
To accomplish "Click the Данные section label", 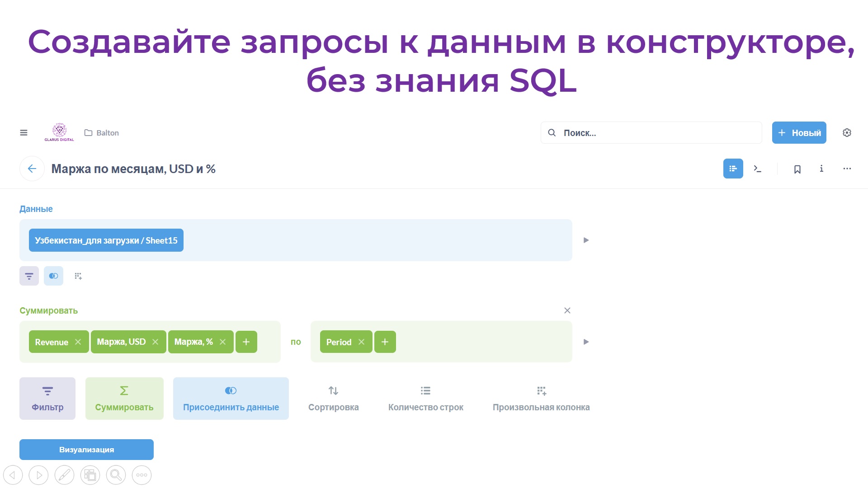I will coord(36,209).
